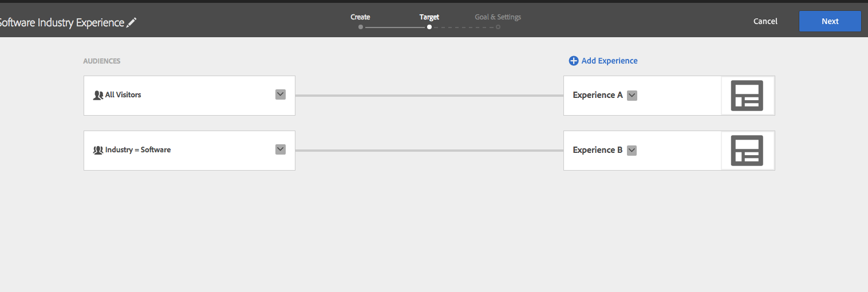Open the Experience B options dropdown

[632, 151]
